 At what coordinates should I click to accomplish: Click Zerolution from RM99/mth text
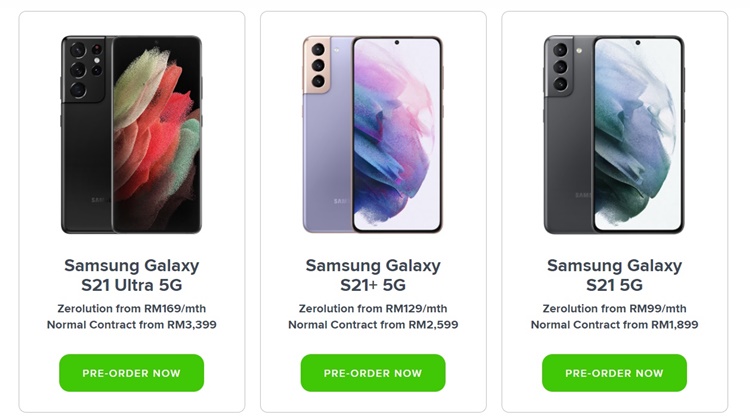(x=615, y=309)
